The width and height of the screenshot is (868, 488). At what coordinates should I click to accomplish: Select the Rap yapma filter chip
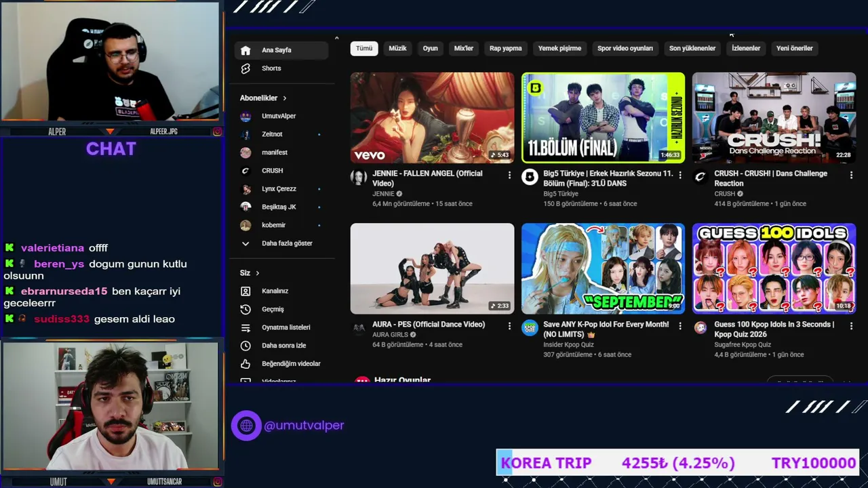coord(506,48)
